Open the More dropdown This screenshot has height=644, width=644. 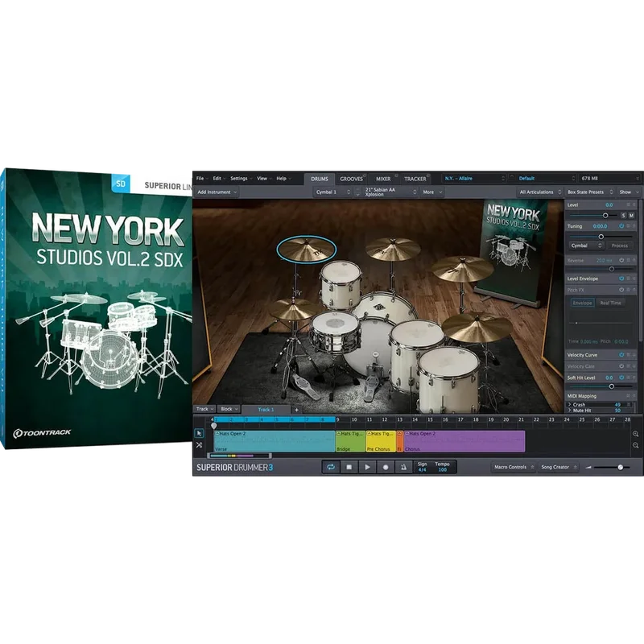coord(432,192)
